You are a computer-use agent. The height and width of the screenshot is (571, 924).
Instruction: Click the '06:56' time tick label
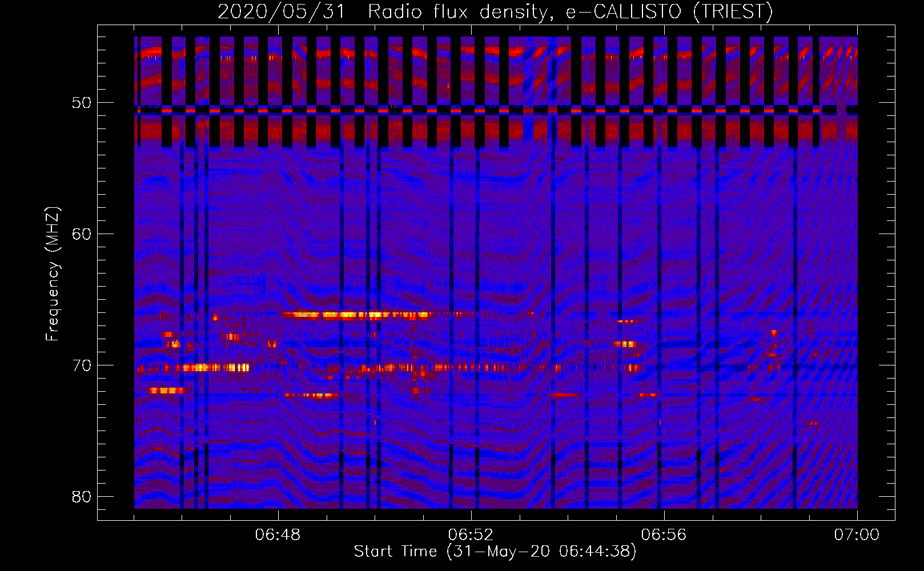point(664,534)
